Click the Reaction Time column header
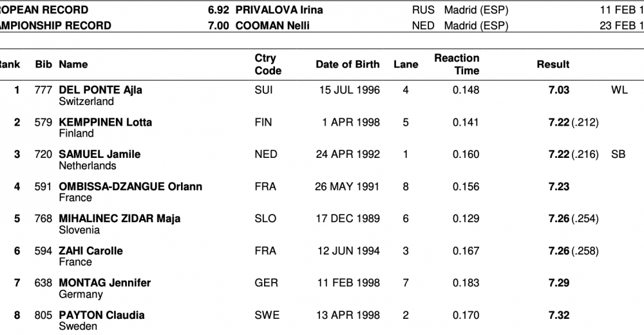This screenshot has width=644, height=335. coord(457,64)
